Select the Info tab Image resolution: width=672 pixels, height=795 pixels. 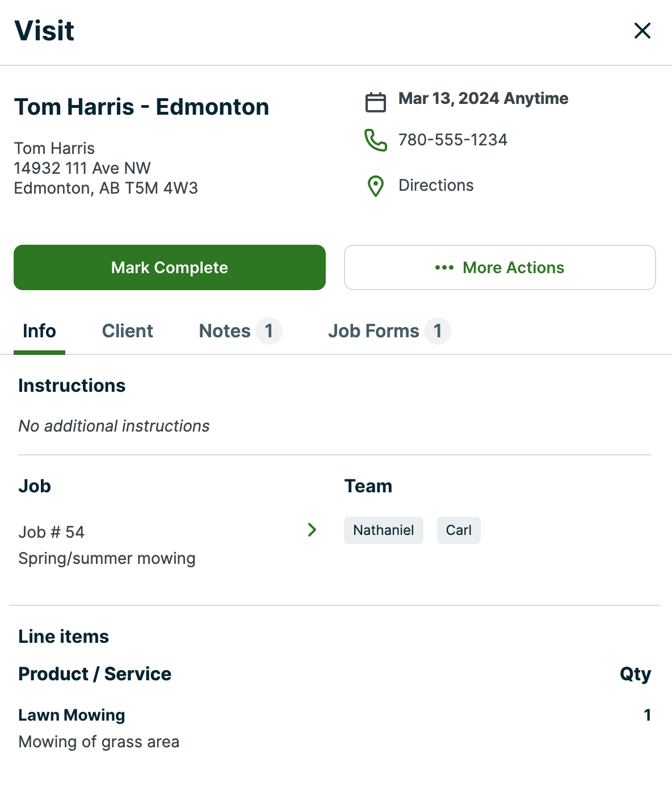coord(39,331)
